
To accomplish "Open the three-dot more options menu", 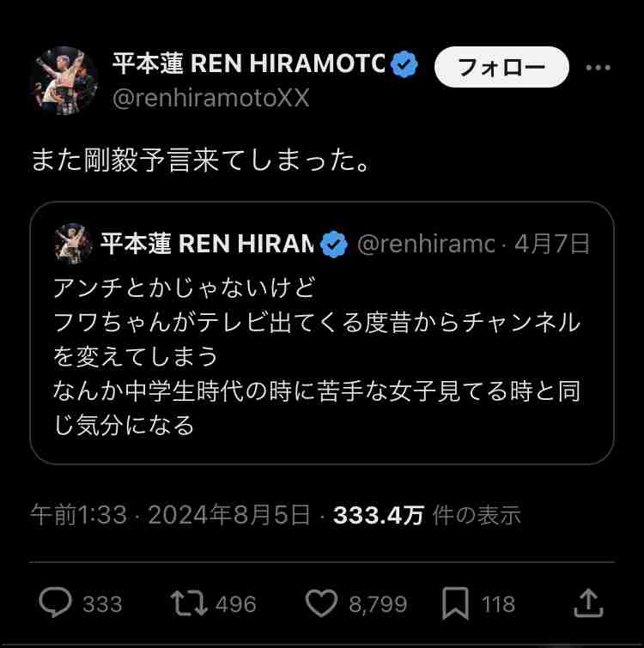I will [x=598, y=68].
